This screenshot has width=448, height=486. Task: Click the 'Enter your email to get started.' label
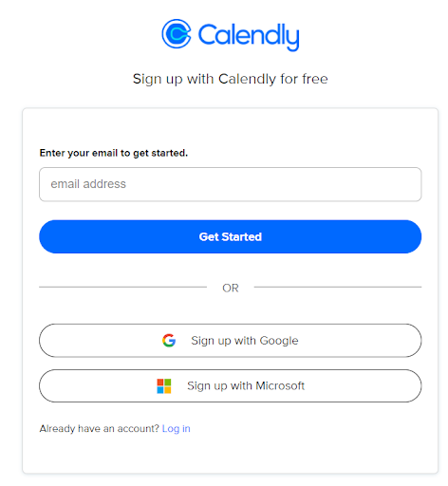coord(114,153)
